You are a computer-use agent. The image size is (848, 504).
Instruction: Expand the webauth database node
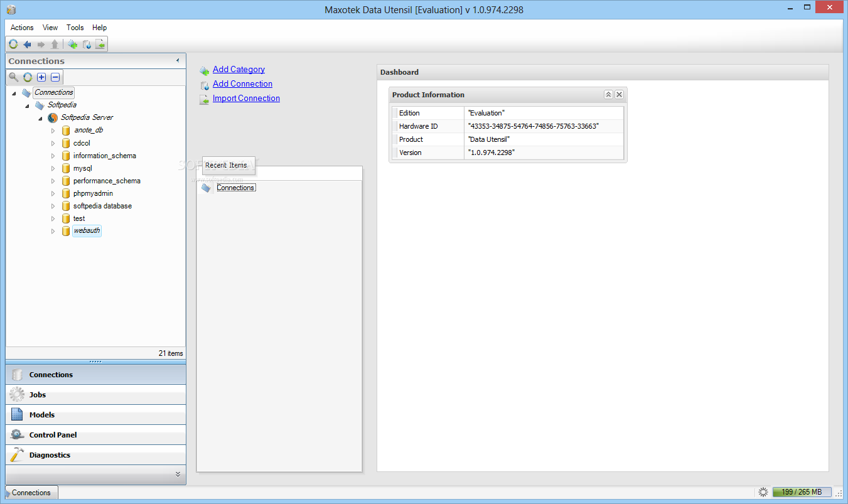pos(53,231)
